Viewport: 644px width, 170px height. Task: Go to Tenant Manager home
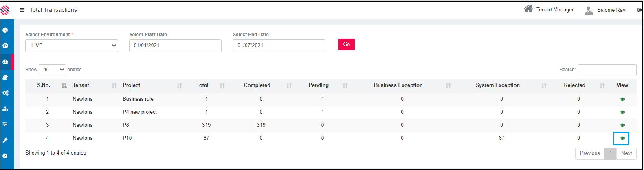[x=549, y=9]
